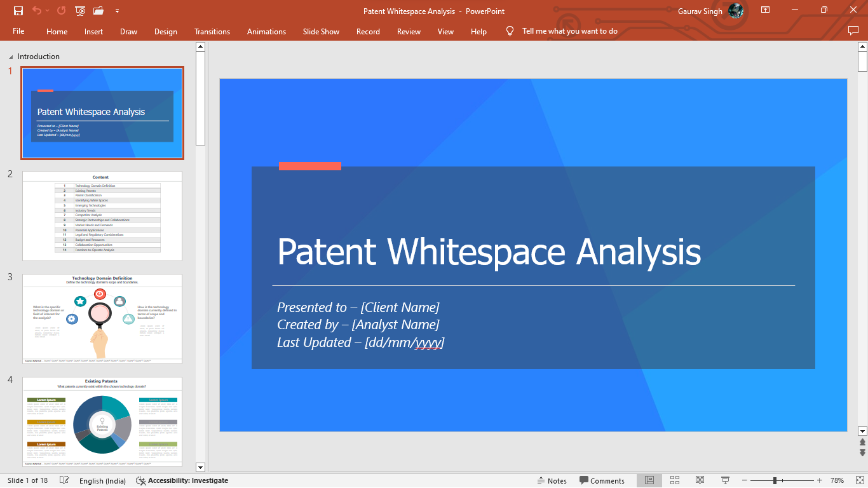The image size is (868, 488).
Task: Switch to Reading View icon
Action: tap(700, 480)
